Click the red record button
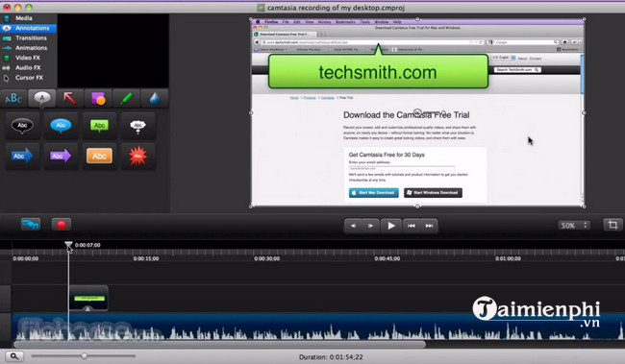The width and height of the screenshot is (625, 364). 61,225
